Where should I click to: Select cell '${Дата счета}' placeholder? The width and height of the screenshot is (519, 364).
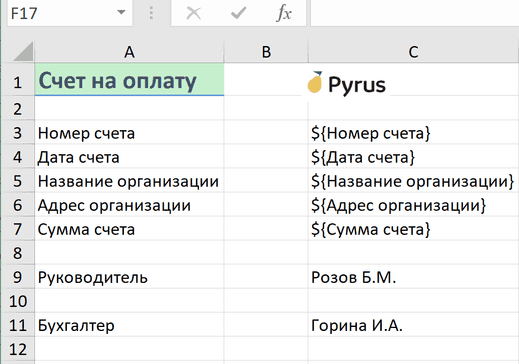click(413, 156)
